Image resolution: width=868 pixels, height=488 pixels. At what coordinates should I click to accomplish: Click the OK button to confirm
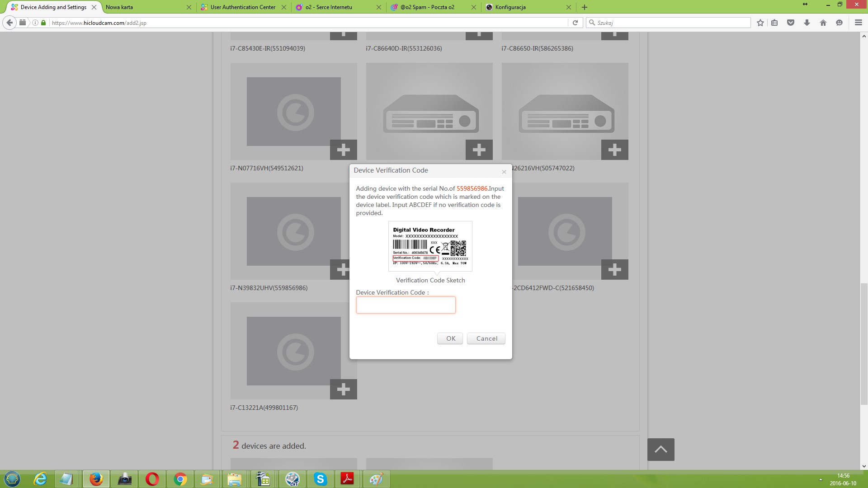point(451,338)
